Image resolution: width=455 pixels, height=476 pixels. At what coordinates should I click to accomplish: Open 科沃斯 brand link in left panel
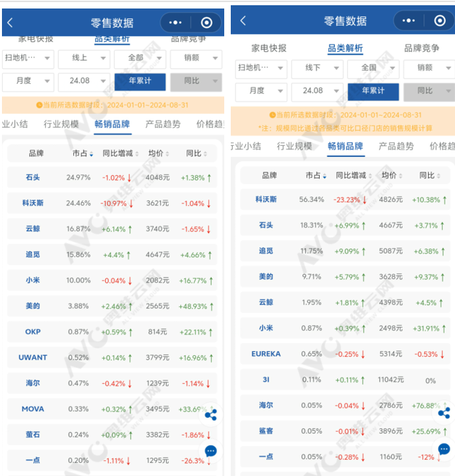tap(33, 203)
